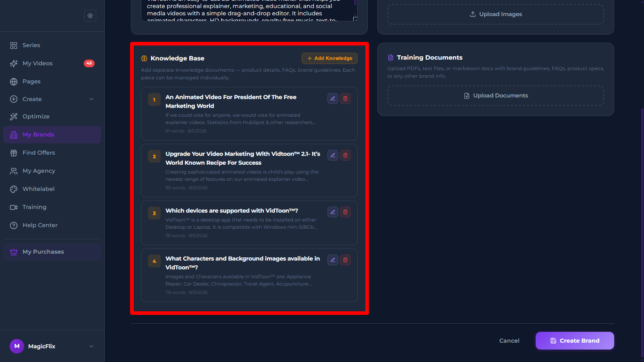Screen dimensions: 644x362
Task: Click the Help Center question icon
Action: pyautogui.click(x=14, y=225)
